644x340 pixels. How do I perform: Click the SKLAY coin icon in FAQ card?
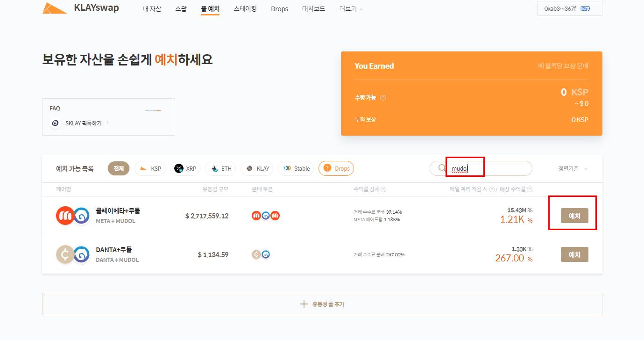tap(56, 123)
